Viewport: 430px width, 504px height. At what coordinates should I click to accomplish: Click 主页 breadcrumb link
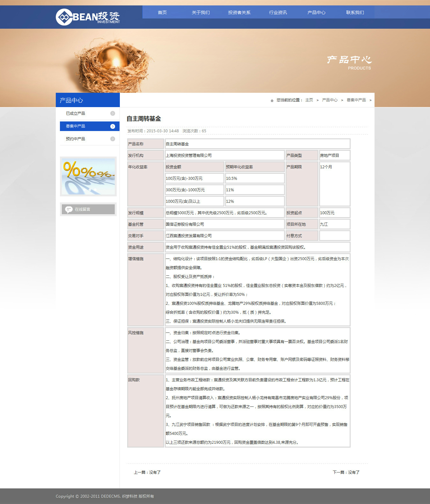pyautogui.click(x=309, y=100)
